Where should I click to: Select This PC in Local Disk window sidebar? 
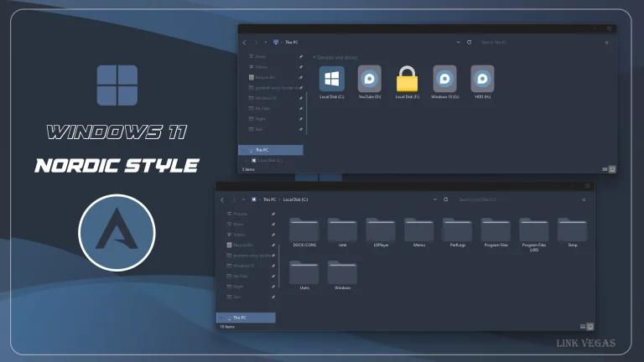click(x=246, y=318)
